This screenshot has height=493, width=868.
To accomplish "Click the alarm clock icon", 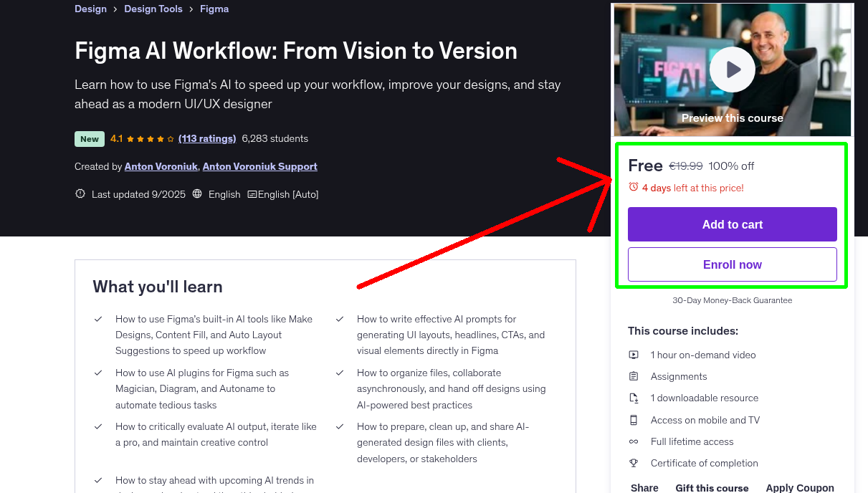I will coord(634,187).
